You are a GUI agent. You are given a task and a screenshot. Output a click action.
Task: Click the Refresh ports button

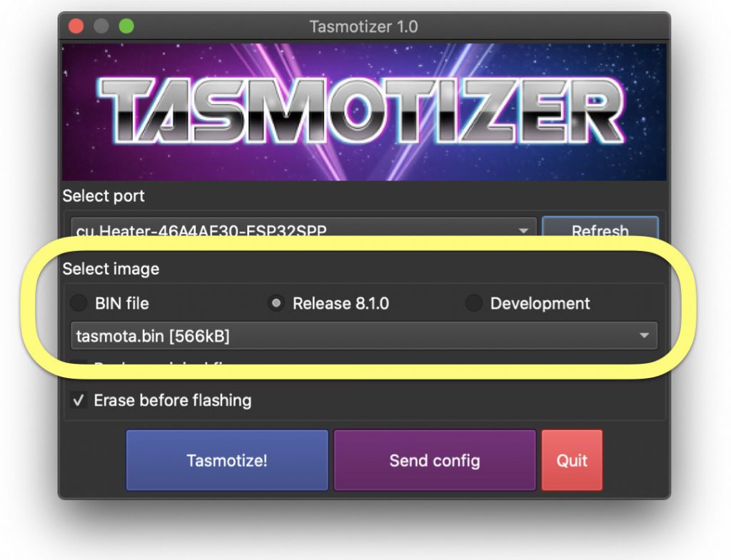(600, 228)
